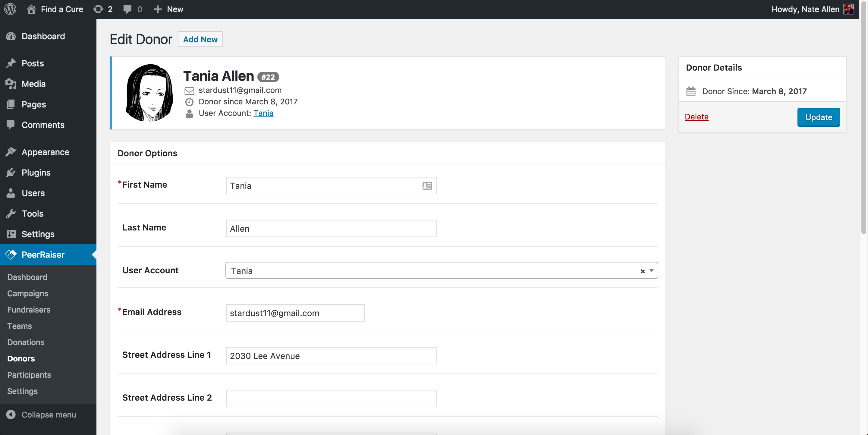Click Howdy, Nate Allen

tap(805, 9)
